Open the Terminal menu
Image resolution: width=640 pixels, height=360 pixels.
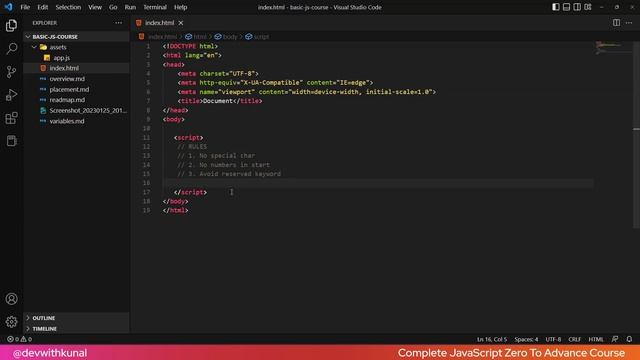(155, 7)
